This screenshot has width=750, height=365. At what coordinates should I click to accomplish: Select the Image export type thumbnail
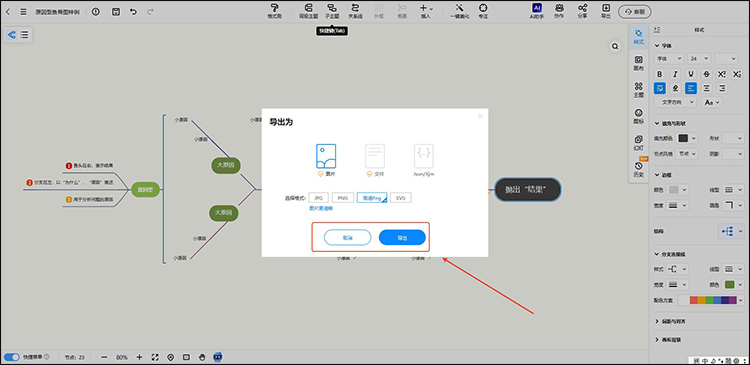coord(326,156)
